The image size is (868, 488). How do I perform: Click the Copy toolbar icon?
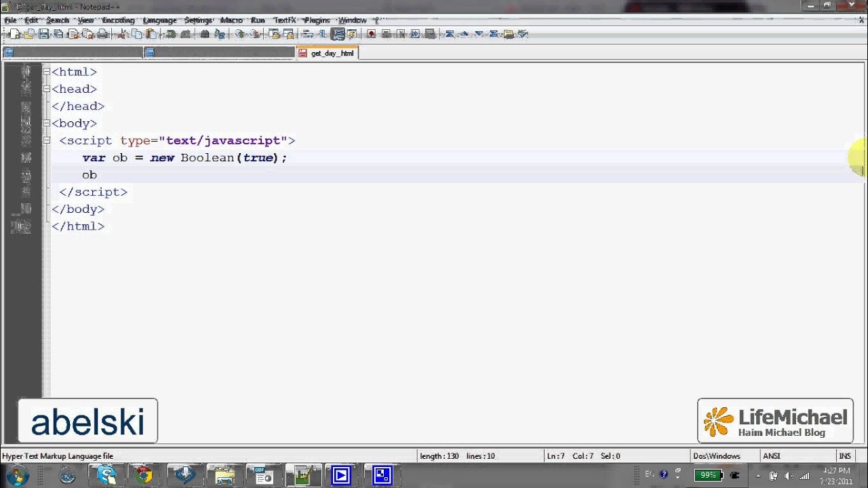(136, 34)
